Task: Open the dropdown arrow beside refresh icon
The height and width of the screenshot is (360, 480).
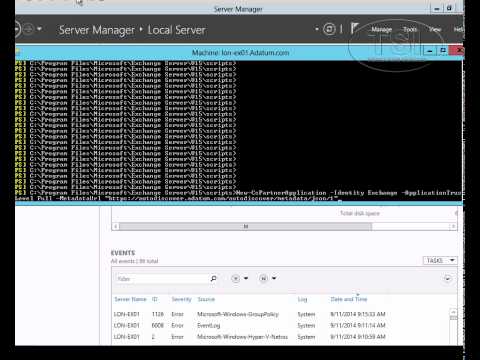Action: click(317, 29)
